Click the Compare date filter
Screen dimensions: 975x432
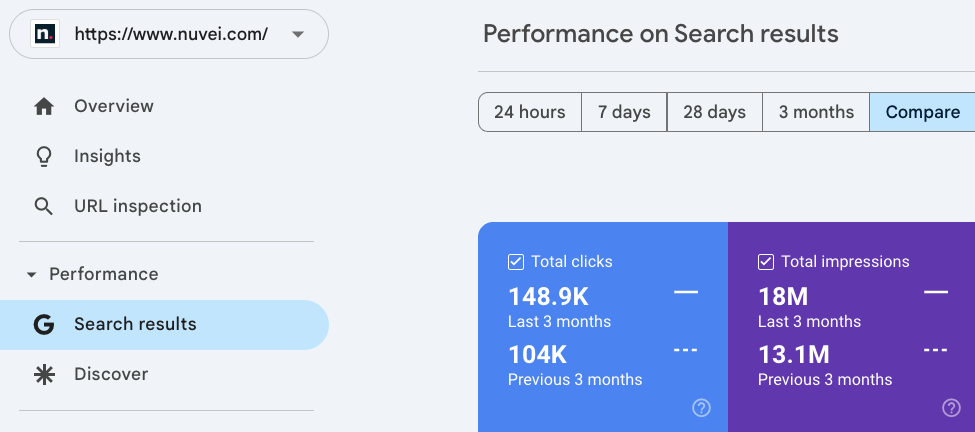[922, 112]
